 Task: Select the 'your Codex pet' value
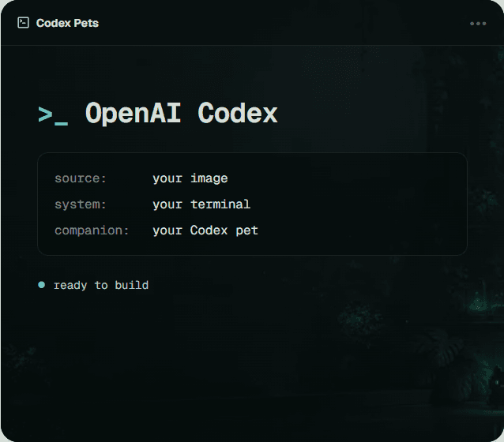[x=205, y=230]
